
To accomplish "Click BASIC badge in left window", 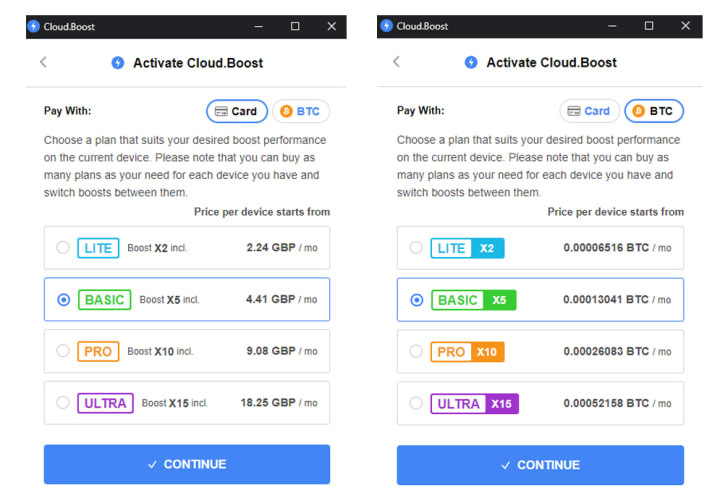I will [105, 300].
